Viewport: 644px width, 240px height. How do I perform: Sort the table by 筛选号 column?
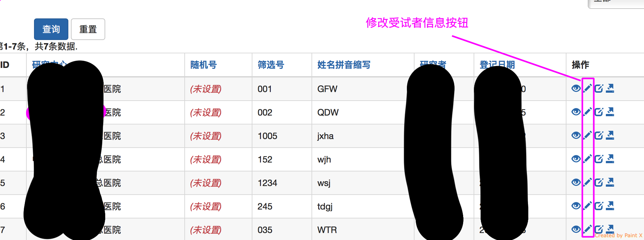(x=271, y=65)
